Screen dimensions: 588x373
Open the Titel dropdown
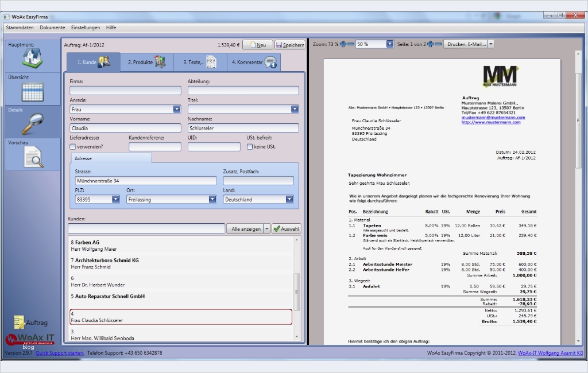click(x=295, y=109)
